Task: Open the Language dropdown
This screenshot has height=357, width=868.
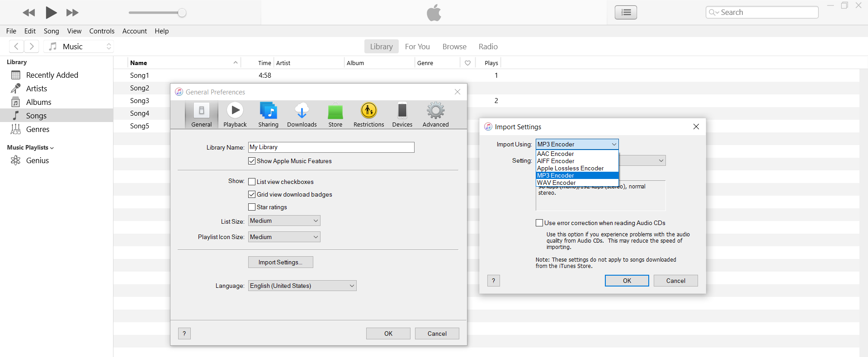Action: click(302, 286)
